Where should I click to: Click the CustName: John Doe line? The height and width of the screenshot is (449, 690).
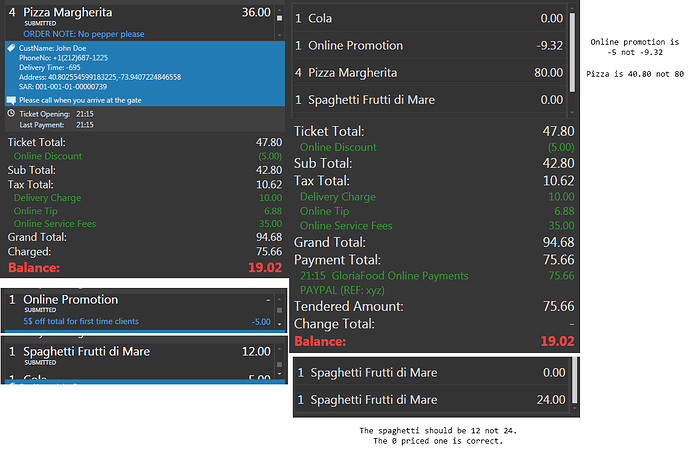pyautogui.click(x=52, y=48)
